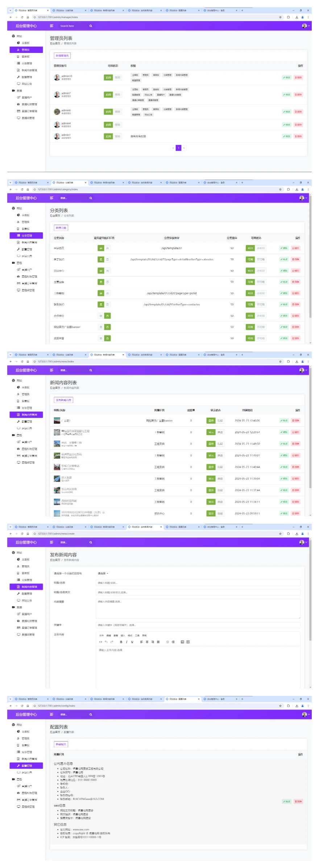319x868 pixels.
Task: Click the search magnifier icon on 分类列表 page
Action: point(91,198)
